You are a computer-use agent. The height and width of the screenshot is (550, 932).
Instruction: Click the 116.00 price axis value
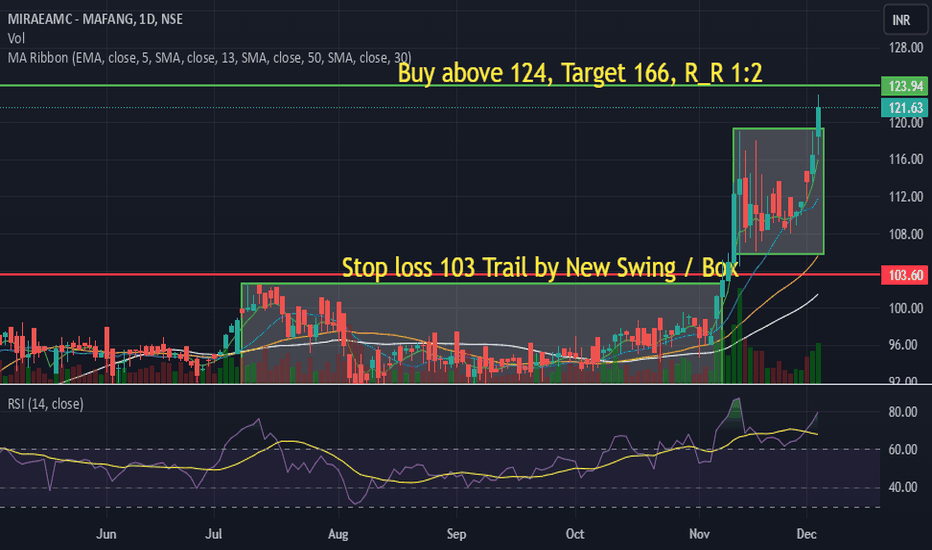click(x=905, y=159)
